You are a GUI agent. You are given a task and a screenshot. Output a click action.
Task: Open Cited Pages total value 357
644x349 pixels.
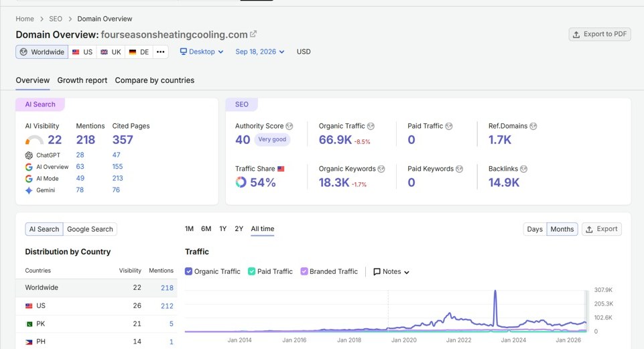(123, 140)
